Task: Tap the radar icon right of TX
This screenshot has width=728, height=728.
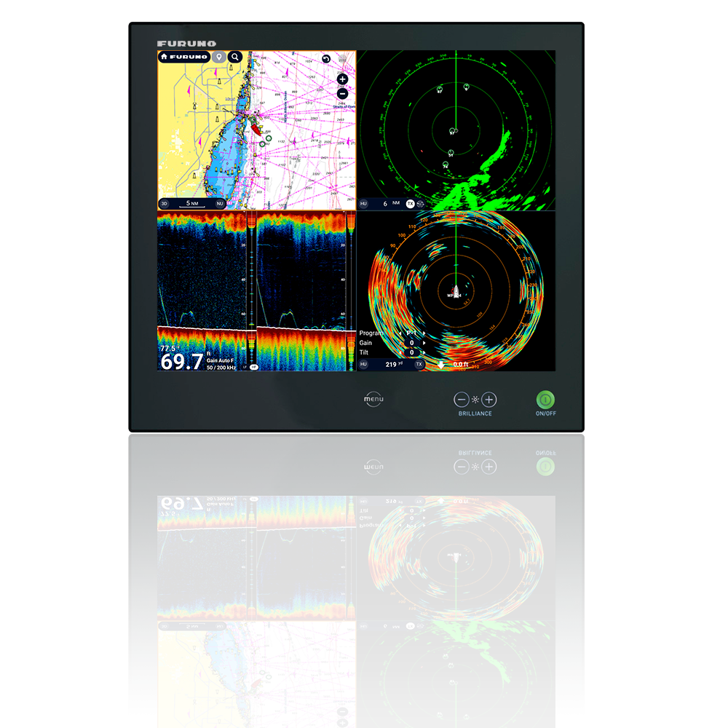Action: point(421,204)
